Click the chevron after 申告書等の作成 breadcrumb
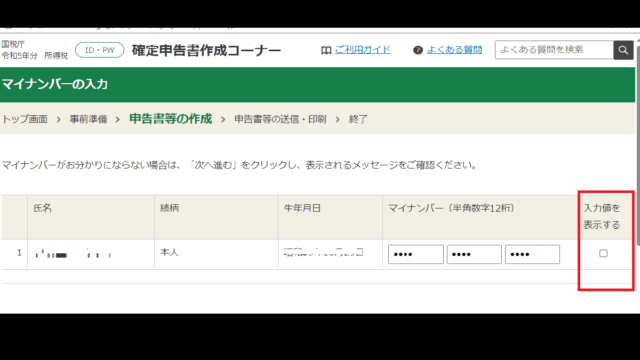 (223, 119)
